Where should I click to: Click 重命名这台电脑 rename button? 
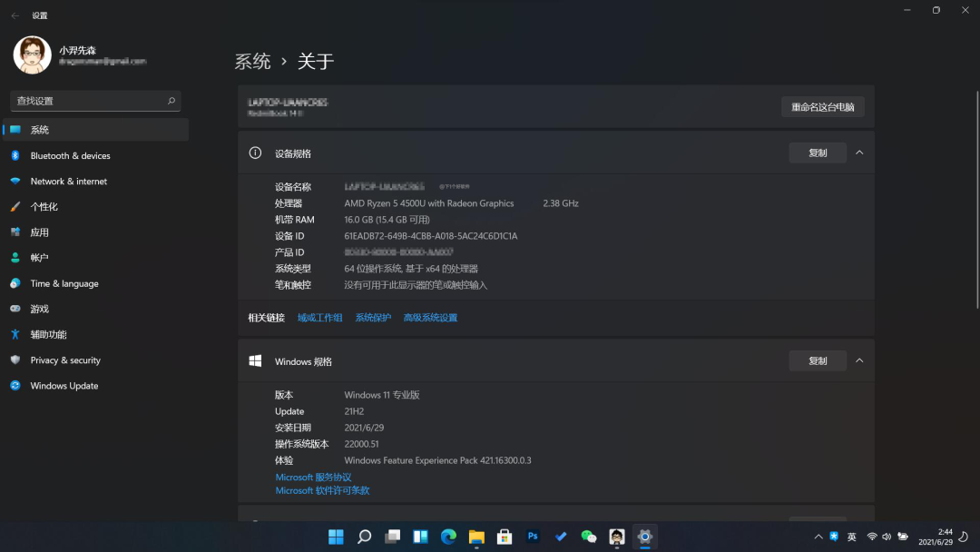pyautogui.click(x=822, y=107)
